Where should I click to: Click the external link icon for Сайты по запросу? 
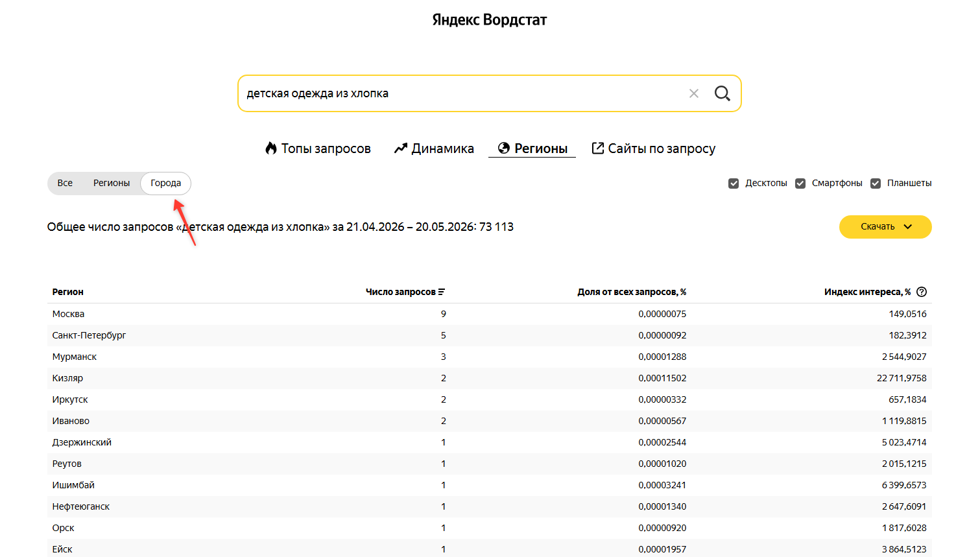tap(598, 148)
